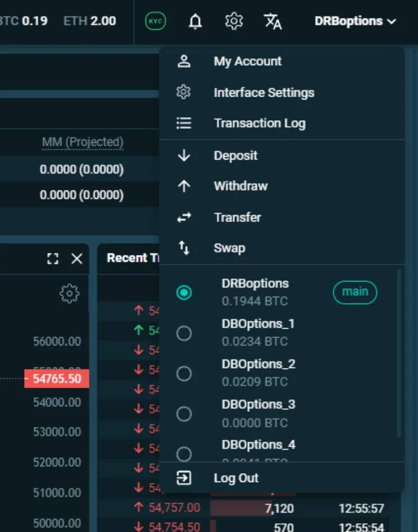Click the My Account person icon
This screenshot has width=418, height=532.
click(184, 61)
